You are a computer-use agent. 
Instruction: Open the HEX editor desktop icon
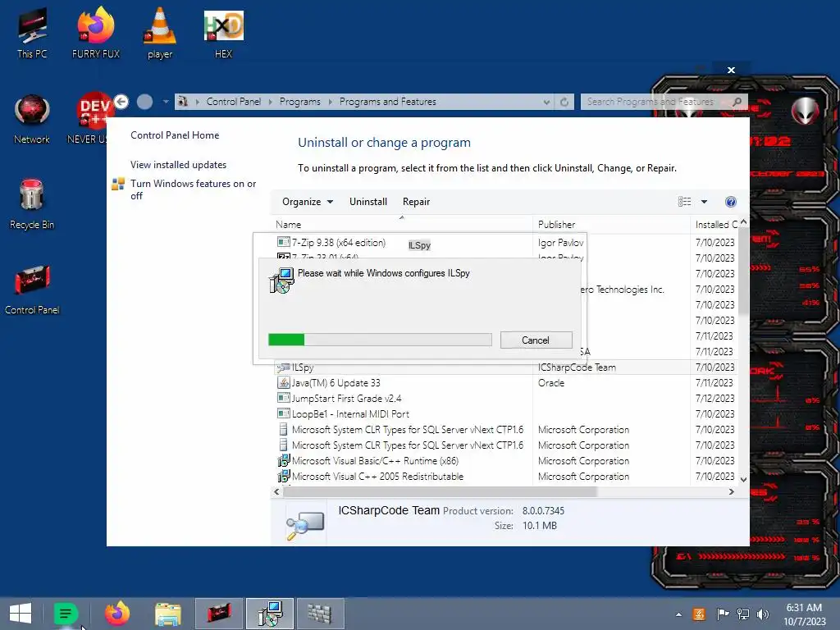[x=223, y=33]
